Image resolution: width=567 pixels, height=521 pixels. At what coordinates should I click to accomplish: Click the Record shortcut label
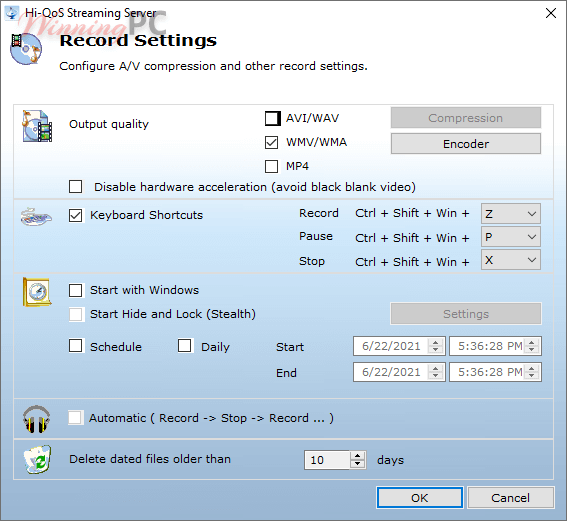[319, 213]
